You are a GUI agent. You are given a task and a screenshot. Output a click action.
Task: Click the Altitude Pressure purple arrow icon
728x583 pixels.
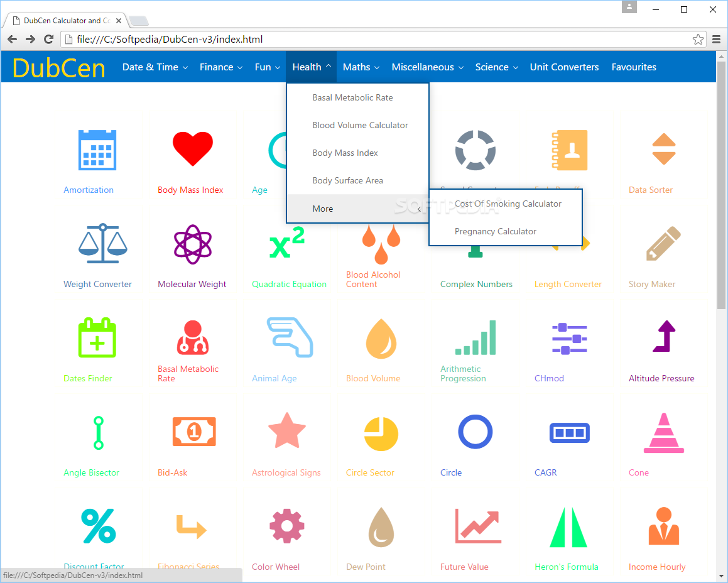point(664,336)
